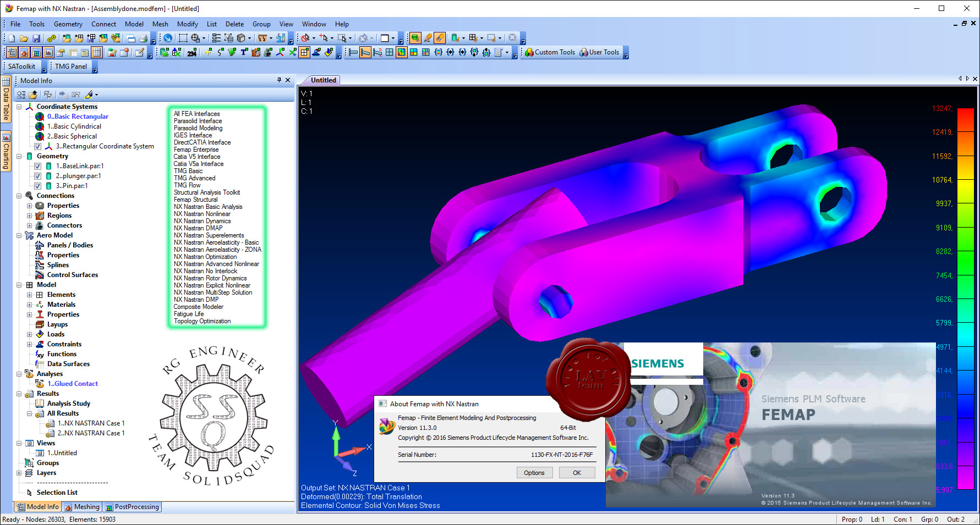Click the Model Info pane toggle icon
The width and height of the screenshot is (980, 525).
point(12,53)
